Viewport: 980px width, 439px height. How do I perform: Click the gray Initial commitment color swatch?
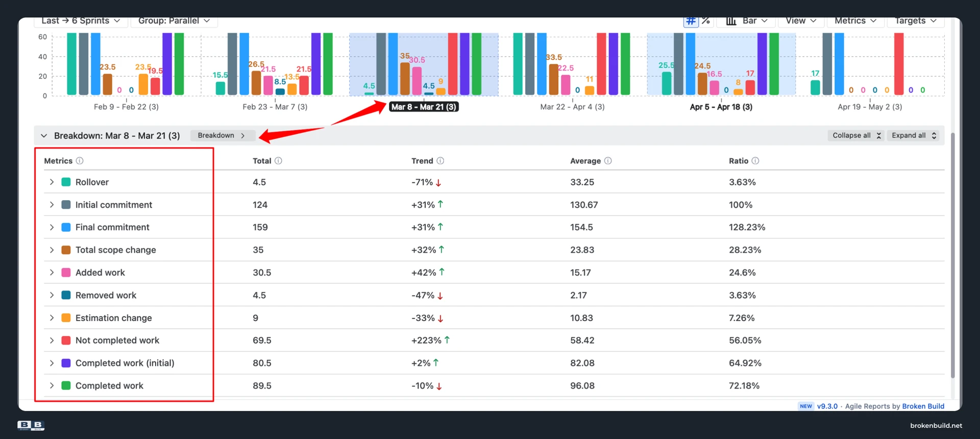(66, 205)
